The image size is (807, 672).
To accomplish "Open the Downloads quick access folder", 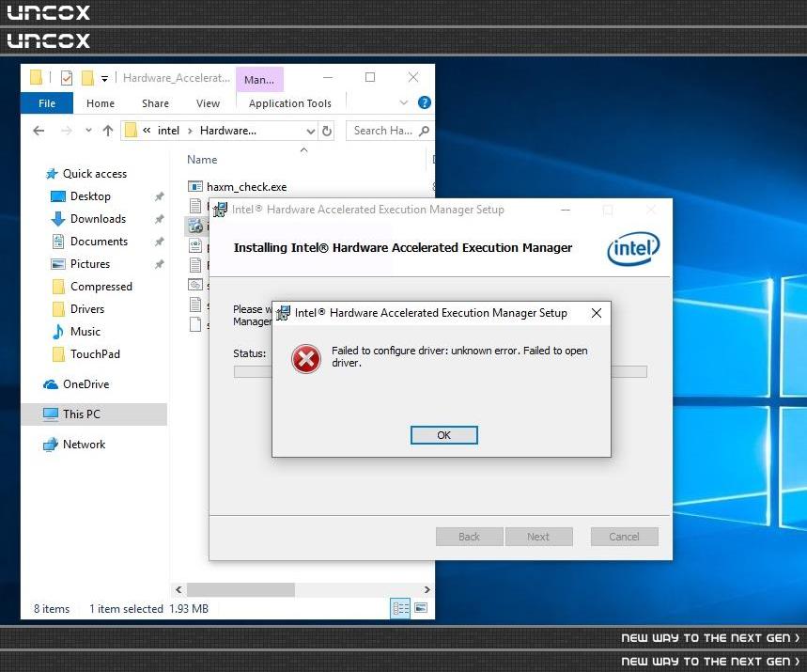I will click(x=98, y=219).
